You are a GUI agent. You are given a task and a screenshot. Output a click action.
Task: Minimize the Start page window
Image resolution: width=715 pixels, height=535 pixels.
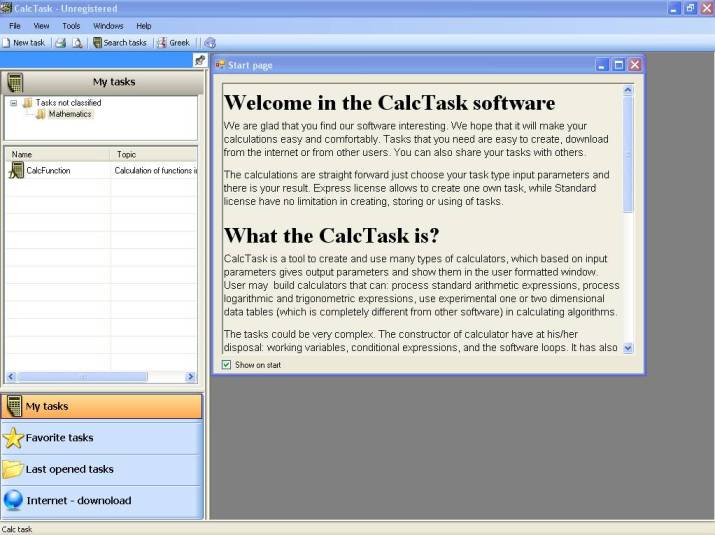pyautogui.click(x=602, y=65)
